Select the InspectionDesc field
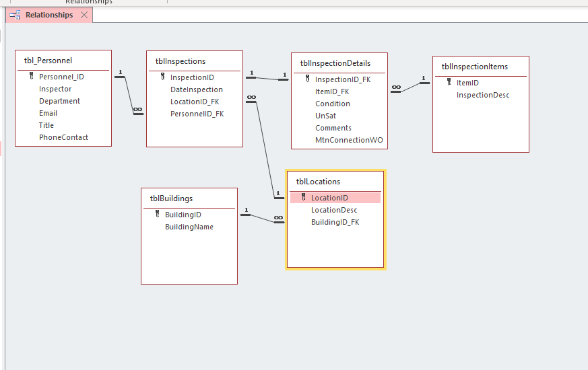This screenshot has width=588, height=370. (x=483, y=95)
